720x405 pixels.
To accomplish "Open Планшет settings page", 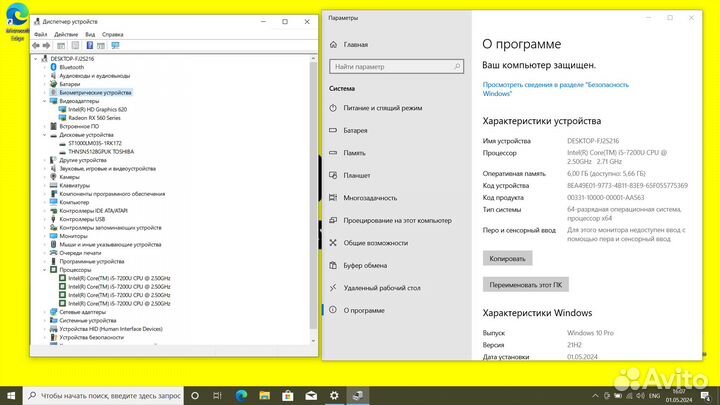I will click(356, 175).
